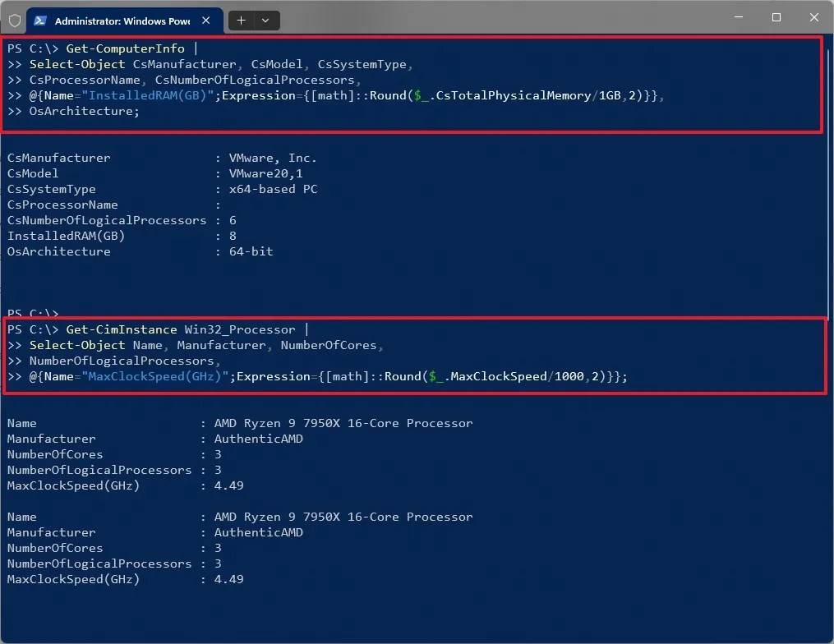The width and height of the screenshot is (834, 644).
Task: Click the MaxClockSpeed(GHz) value 4.49
Action: (231, 485)
